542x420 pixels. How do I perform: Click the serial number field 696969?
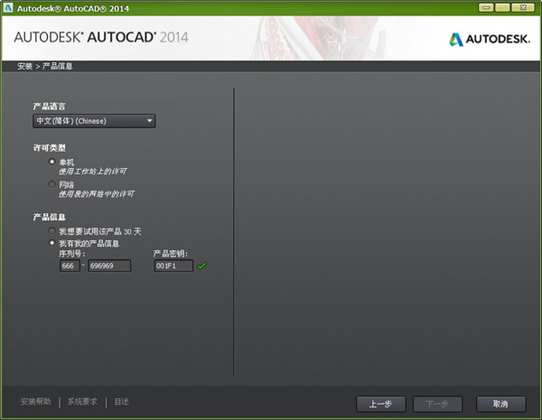[109, 265]
